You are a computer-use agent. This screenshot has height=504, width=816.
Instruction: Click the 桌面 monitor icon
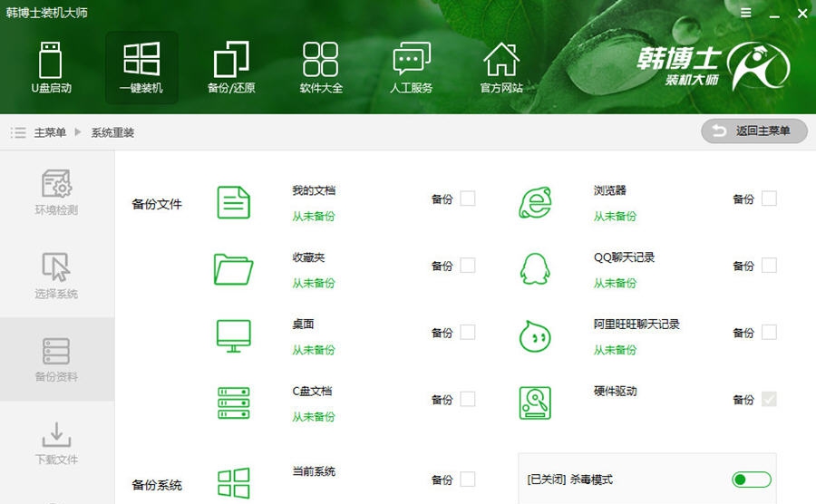coord(233,336)
